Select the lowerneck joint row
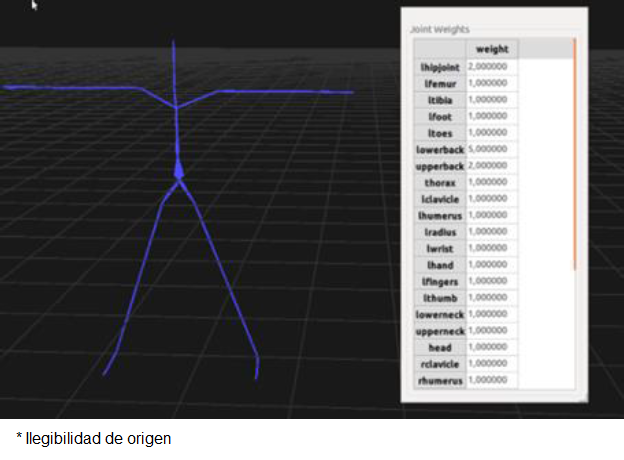The width and height of the screenshot is (624, 460). (x=440, y=314)
